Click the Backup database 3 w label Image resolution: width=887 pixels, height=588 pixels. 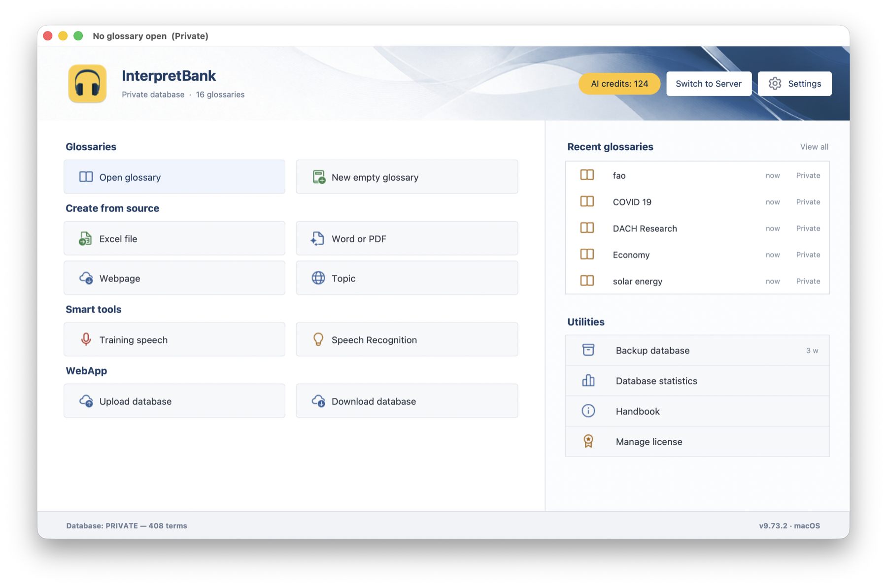(x=812, y=351)
